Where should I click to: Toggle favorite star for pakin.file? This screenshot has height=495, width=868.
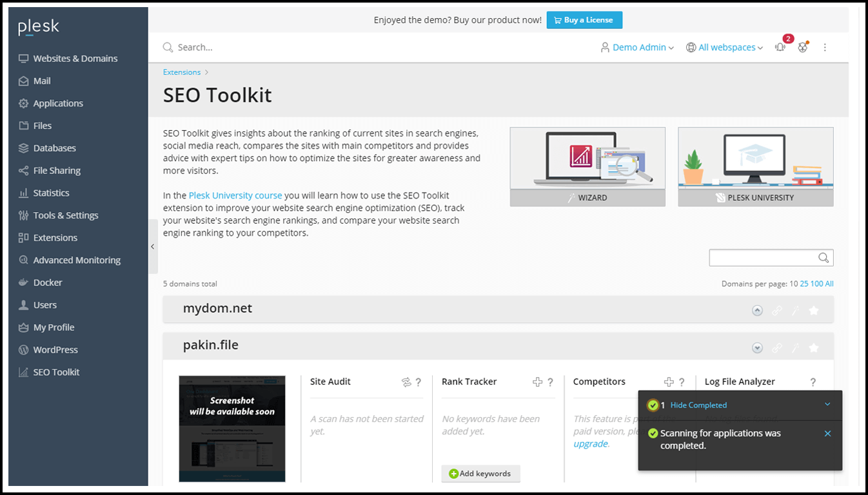[x=814, y=348]
